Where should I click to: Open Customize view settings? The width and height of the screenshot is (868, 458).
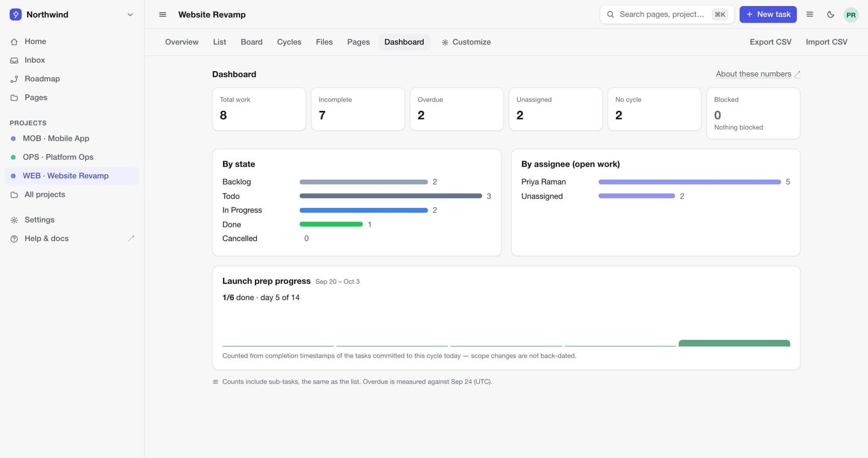[x=466, y=42]
